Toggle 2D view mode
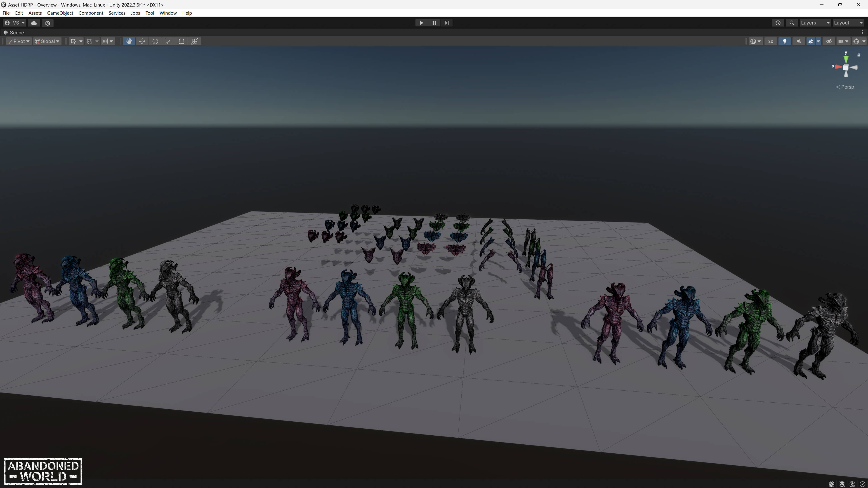 [771, 41]
